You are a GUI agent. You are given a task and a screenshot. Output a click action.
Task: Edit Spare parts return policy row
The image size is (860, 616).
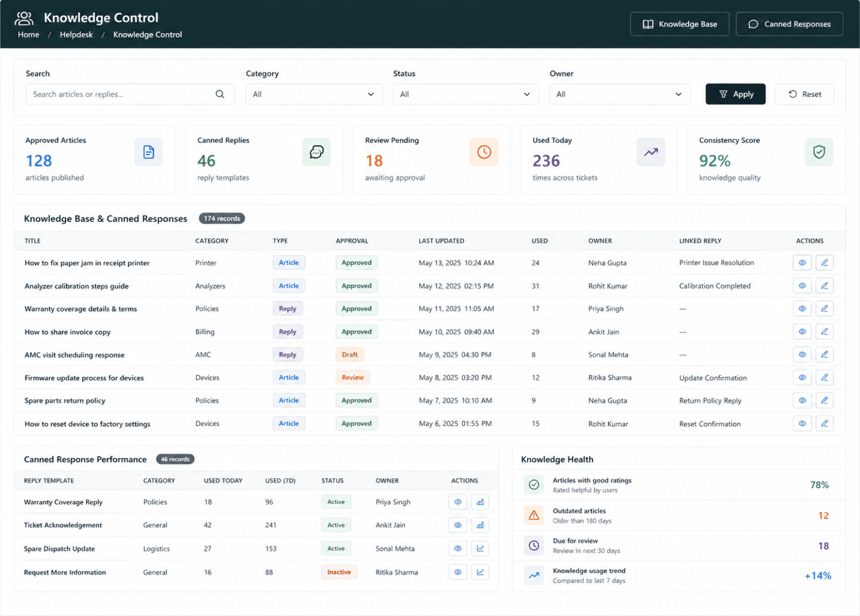(x=824, y=400)
